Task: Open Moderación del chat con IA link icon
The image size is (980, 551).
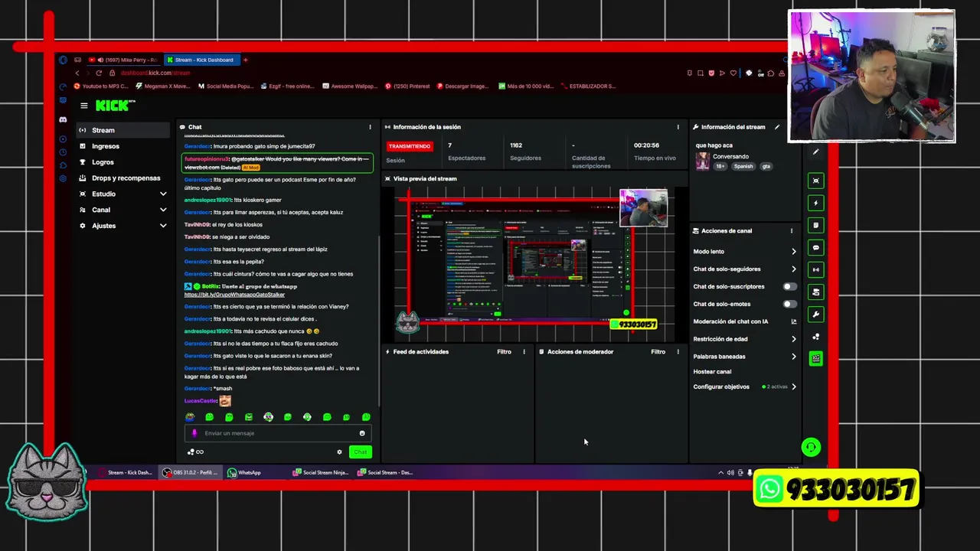Action: tap(793, 321)
